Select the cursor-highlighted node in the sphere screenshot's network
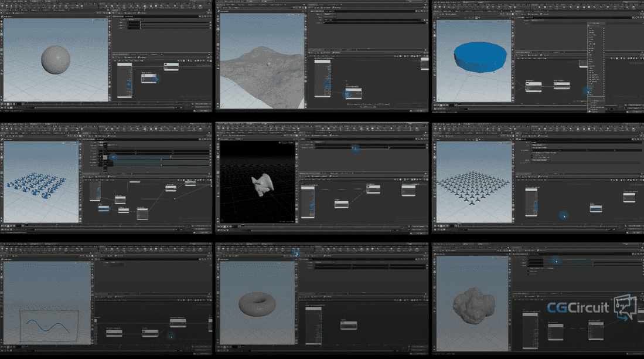The height and width of the screenshot is (359, 644). tap(149, 77)
